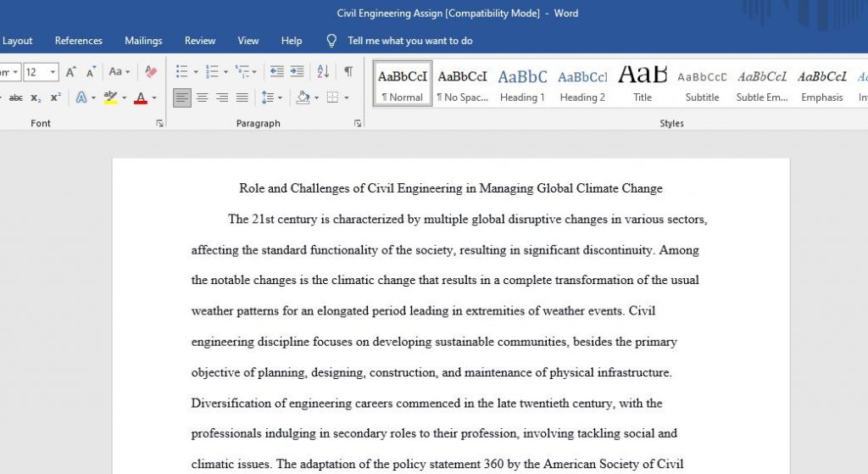Open the References tab

pos(79,41)
